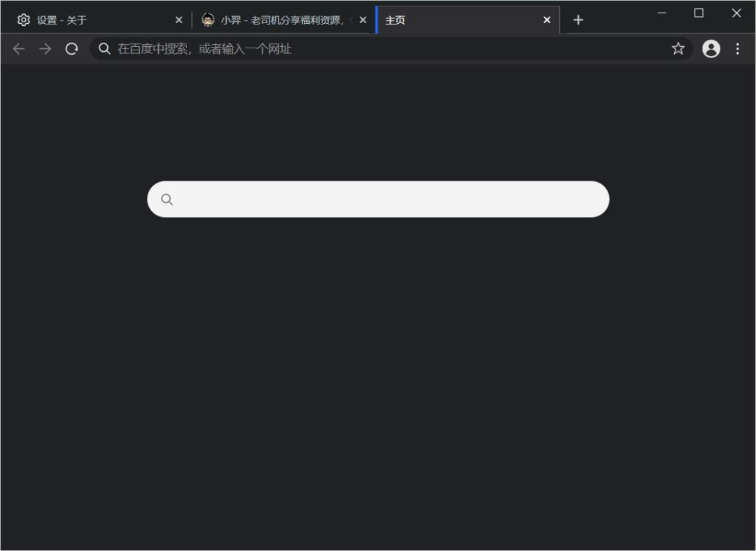Viewport: 756px width, 551px height.
Task: Bookmark this page with the star icon
Action: click(x=678, y=48)
